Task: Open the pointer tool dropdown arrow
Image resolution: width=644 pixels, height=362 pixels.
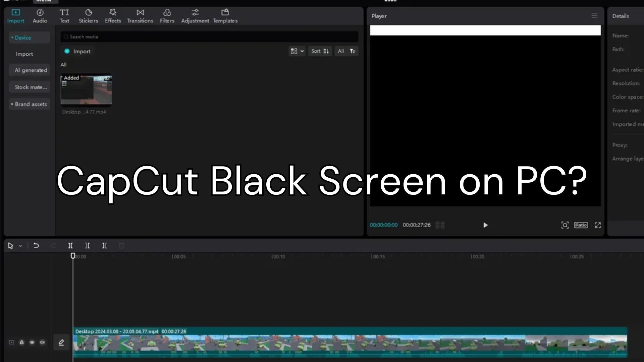Action: click(20, 246)
